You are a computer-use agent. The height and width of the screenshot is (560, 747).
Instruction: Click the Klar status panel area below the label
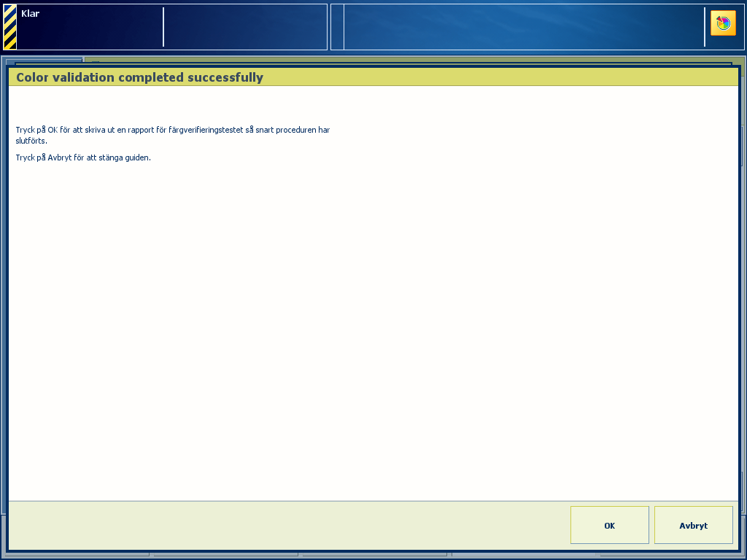(90, 34)
